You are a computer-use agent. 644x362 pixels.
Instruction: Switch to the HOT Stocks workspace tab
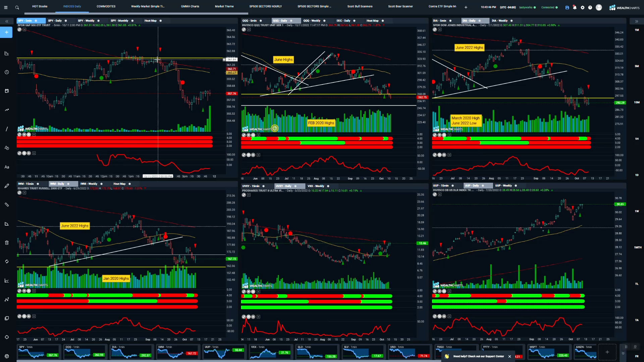pos(40,6)
